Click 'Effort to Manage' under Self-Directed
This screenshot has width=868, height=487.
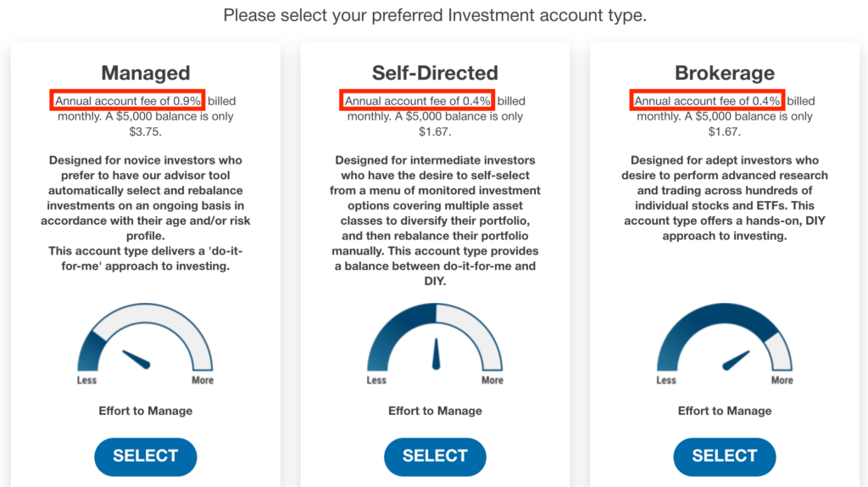[435, 411]
